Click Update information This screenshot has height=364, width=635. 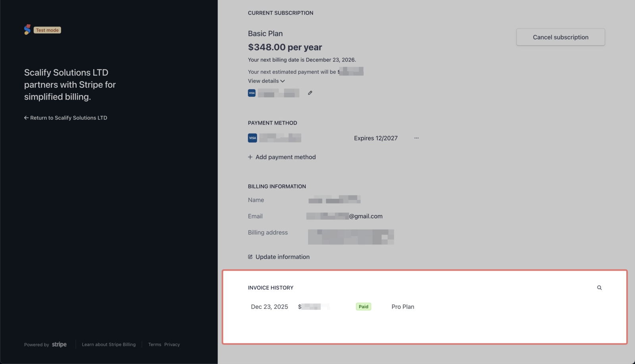(x=282, y=256)
